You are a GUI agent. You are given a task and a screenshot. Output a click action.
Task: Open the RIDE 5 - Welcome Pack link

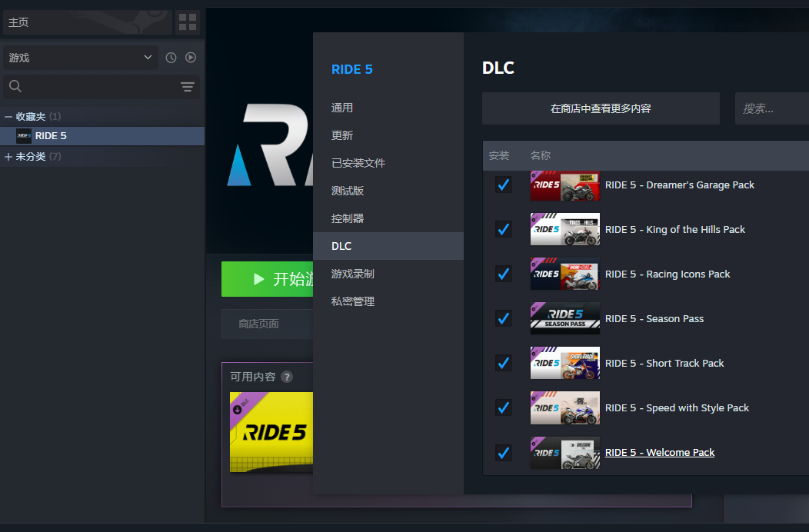coord(660,453)
